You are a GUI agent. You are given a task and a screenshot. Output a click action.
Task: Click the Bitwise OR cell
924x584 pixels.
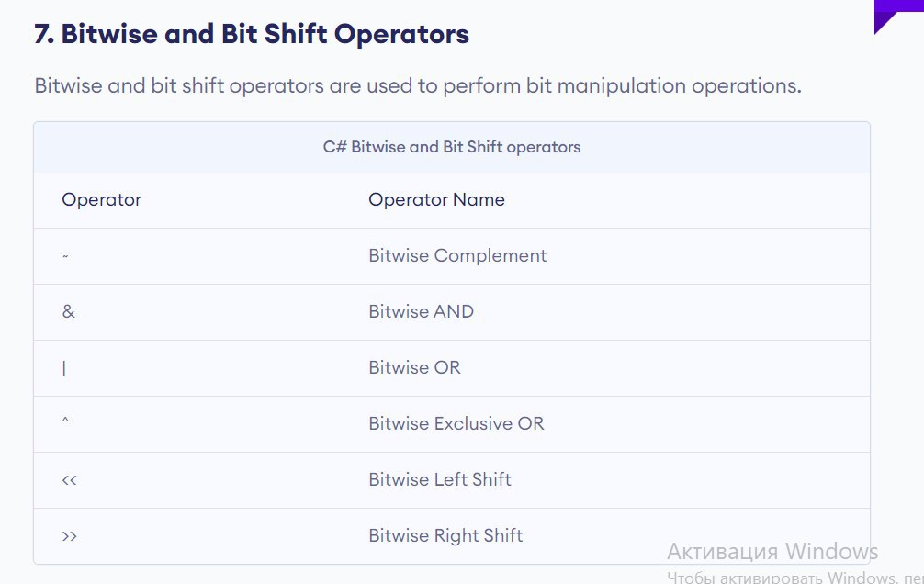tap(414, 367)
